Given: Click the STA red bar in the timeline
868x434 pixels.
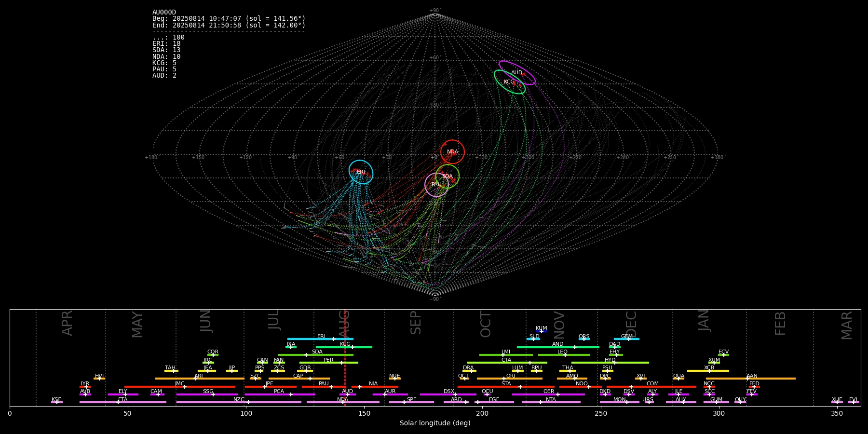Looking at the screenshot, I should tap(506, 386).
